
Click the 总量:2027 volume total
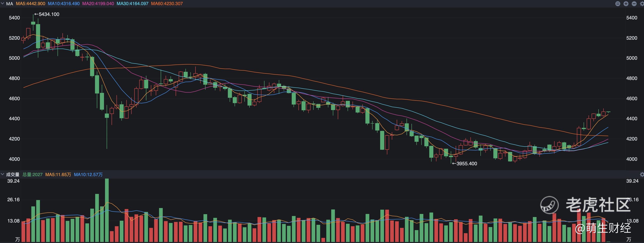tap(33, 174)
